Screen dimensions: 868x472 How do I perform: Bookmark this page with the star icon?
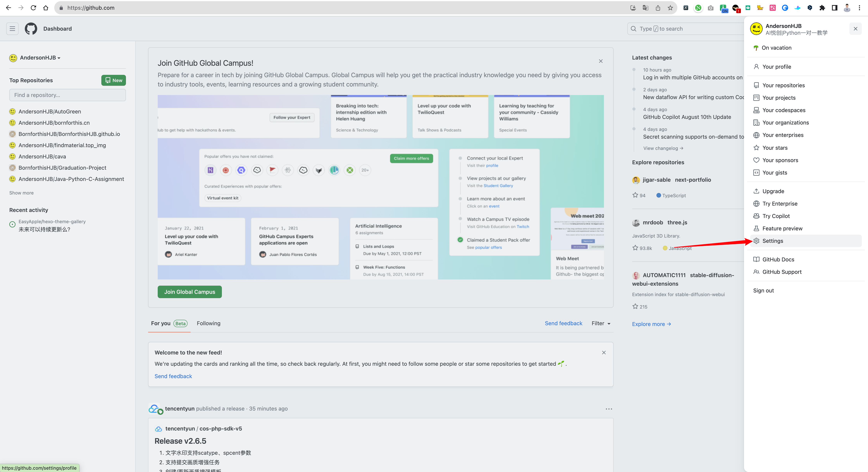[670, 8]
